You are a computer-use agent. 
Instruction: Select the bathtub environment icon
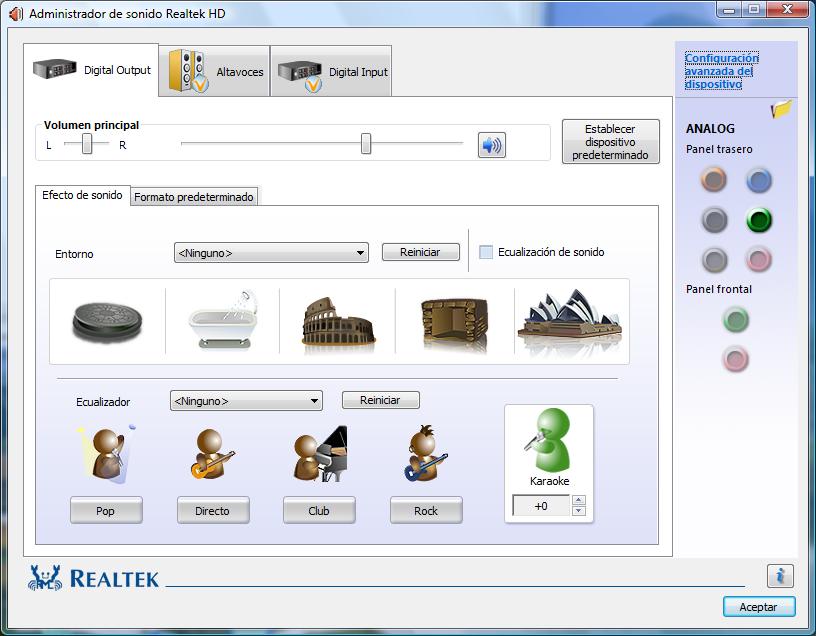[223, 320]
